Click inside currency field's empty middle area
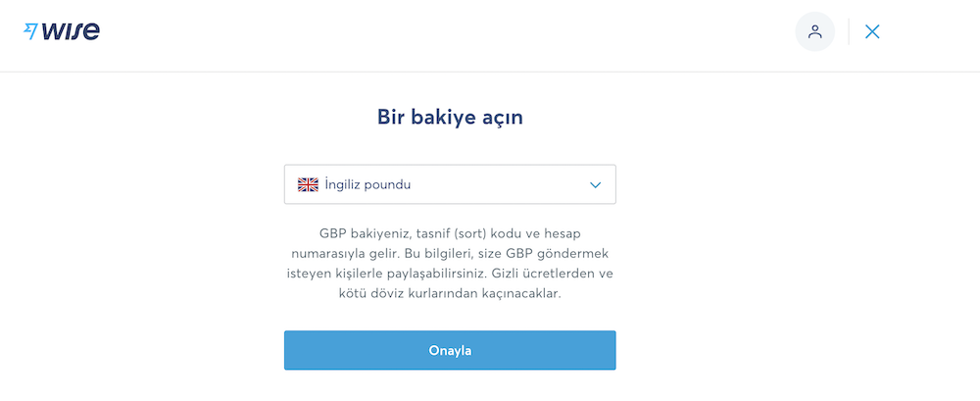Viewport: 980px width, 401px height. point(500,184)
